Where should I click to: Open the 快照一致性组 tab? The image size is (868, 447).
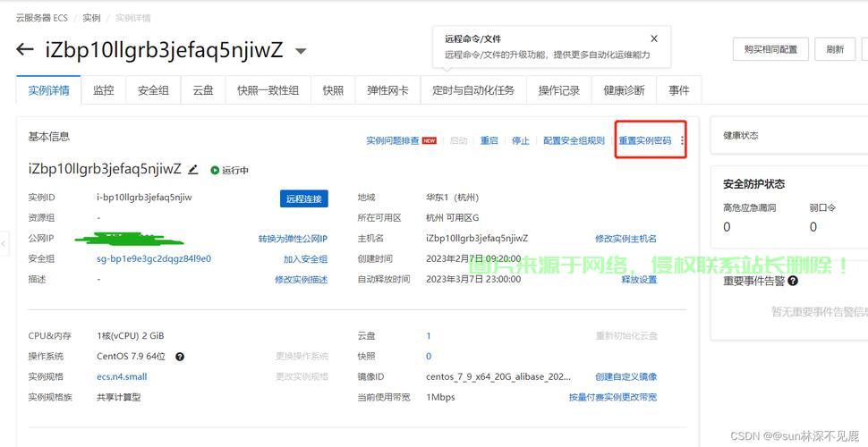point(268,90)
